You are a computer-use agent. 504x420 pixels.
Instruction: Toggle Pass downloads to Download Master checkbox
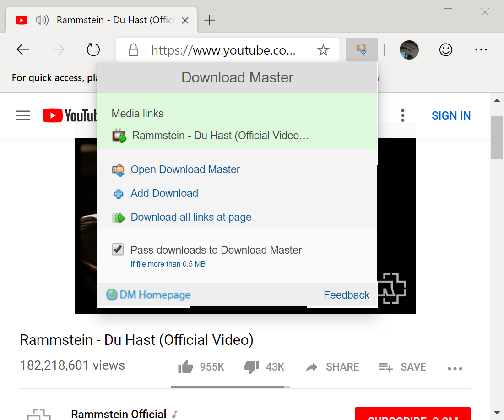pos(118,249)
